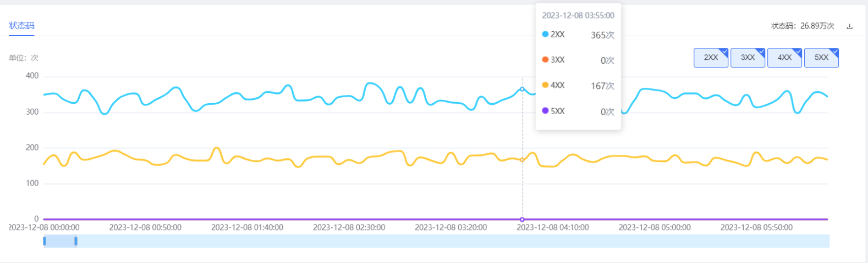Select the highlighted point on the yellow 4XX line
The width and height of the screenshot is (868, 263).
tap(522, 160)
